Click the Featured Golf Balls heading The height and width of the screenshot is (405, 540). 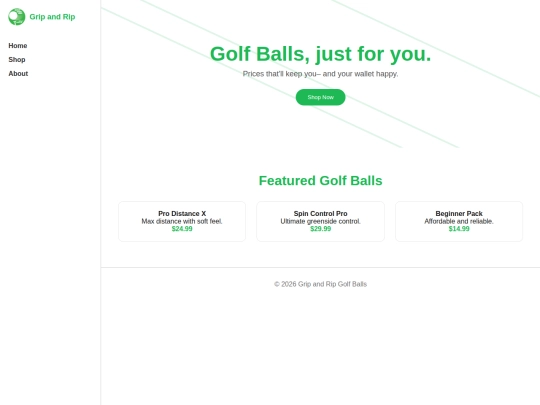pyautogui.click(x=320, y=180)
